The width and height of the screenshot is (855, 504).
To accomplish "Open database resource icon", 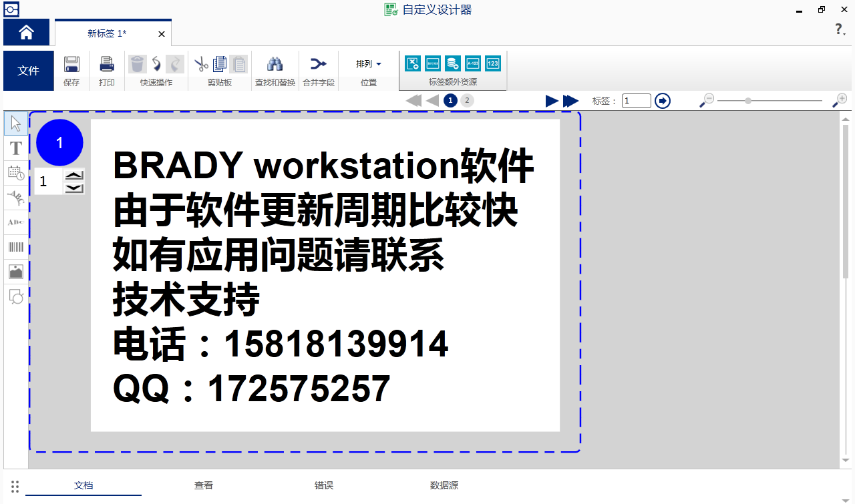I will click(x=453, y=63).
